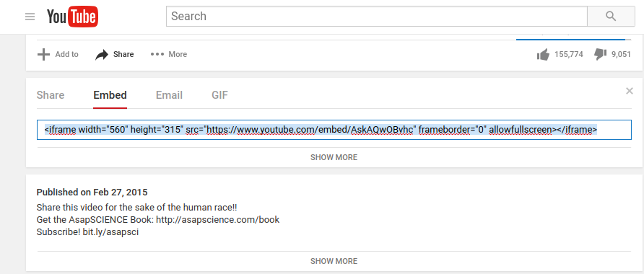Open the three-dot More menu
The height and width of the screenshot is (274, 644).
[x=157, y=54]
